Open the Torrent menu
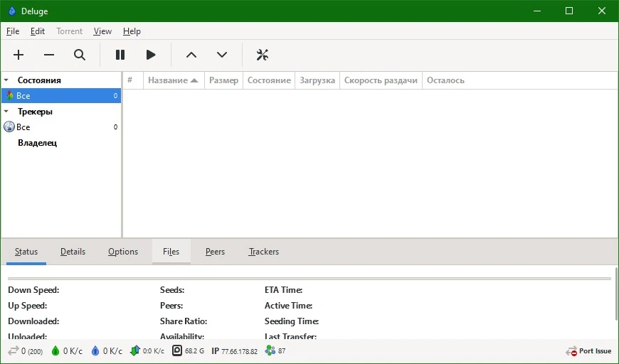619x364 pixels. click(x=70, y=31)
